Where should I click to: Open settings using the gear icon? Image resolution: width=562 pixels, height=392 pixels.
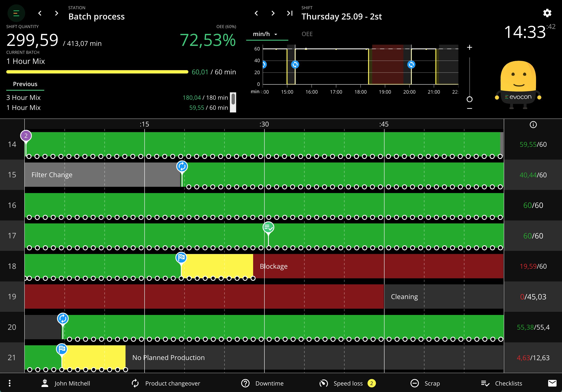pos(547,13)
